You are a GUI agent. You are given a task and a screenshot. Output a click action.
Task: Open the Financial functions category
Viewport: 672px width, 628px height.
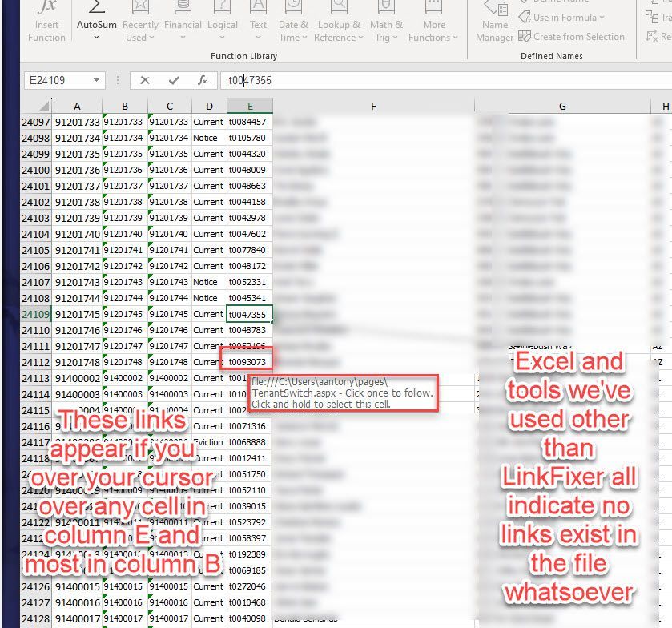[183, 20]
